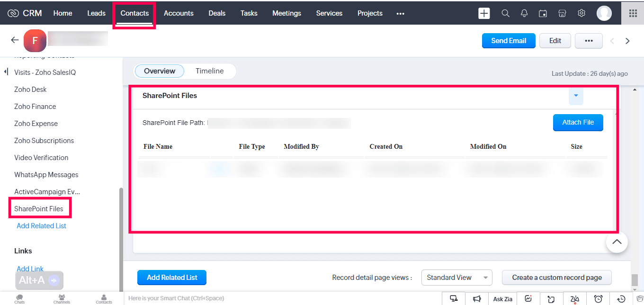
Task: Click the screen-share presenter icon
Action: (454, 299)
